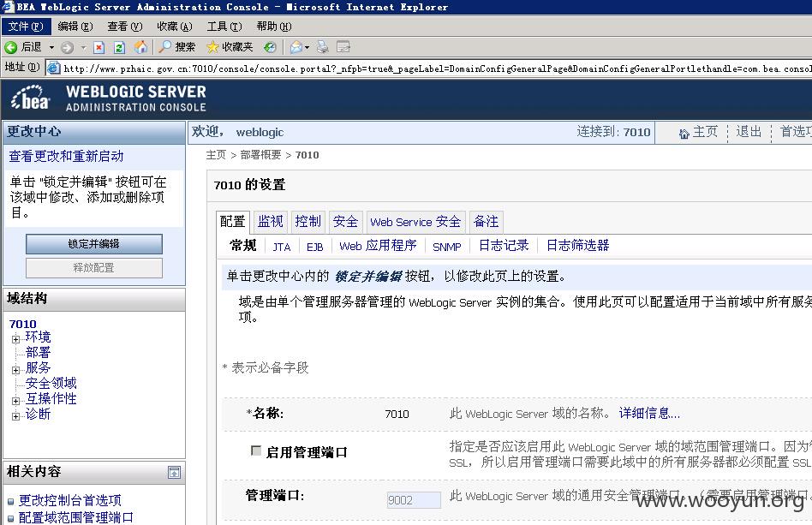812x525 pixels.
Task: Click 部署概要 in the breadcrumb
Action: point(261,155)
